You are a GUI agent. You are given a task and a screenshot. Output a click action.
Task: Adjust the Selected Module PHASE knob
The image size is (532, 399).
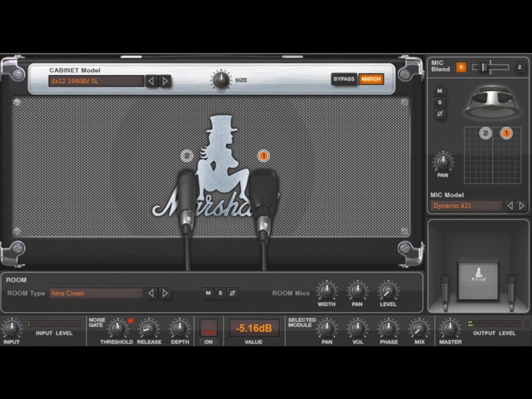(388, 329)
